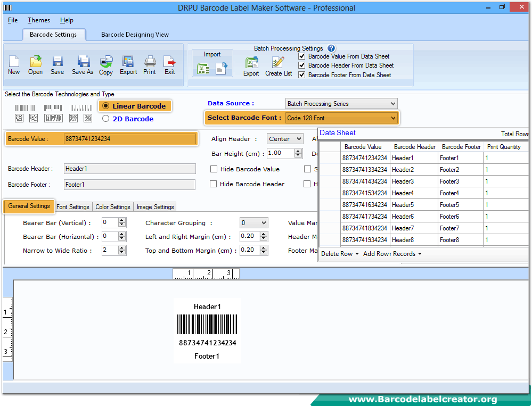Click the Exit icon in toolbar
The image size is (532, 406).
(170, 61)
